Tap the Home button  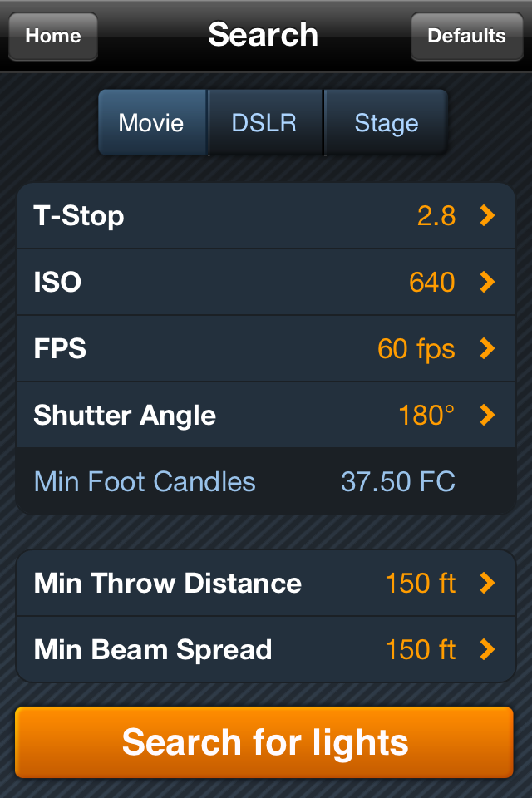(x=53, y=37)
